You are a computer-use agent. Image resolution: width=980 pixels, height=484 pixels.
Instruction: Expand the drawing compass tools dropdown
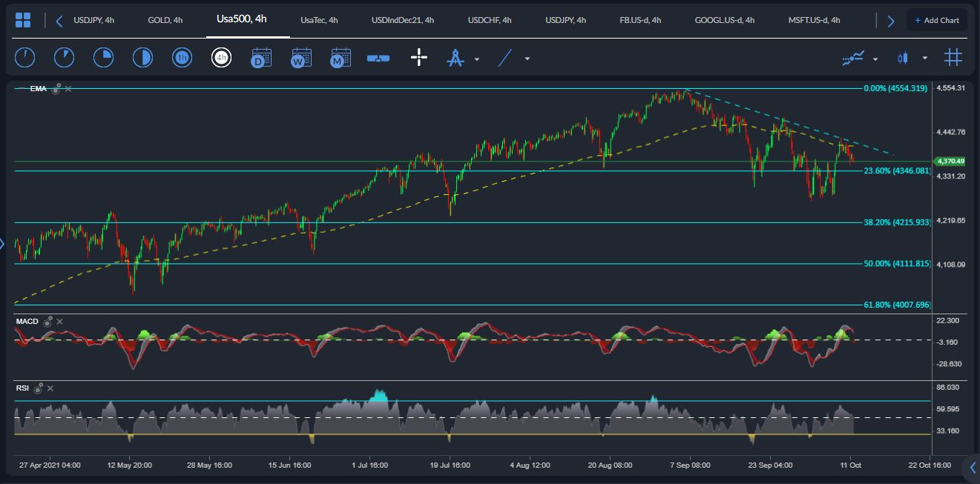(x=477, y=59)
